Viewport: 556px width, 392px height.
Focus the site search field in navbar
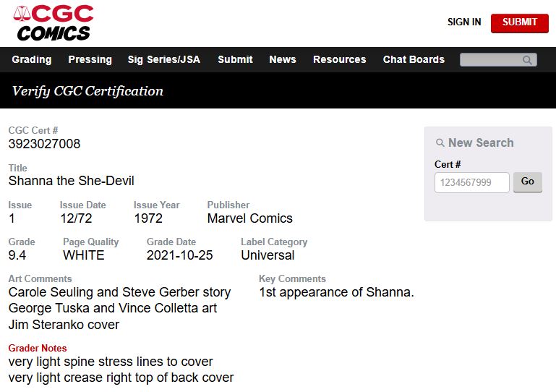point(492,60)
